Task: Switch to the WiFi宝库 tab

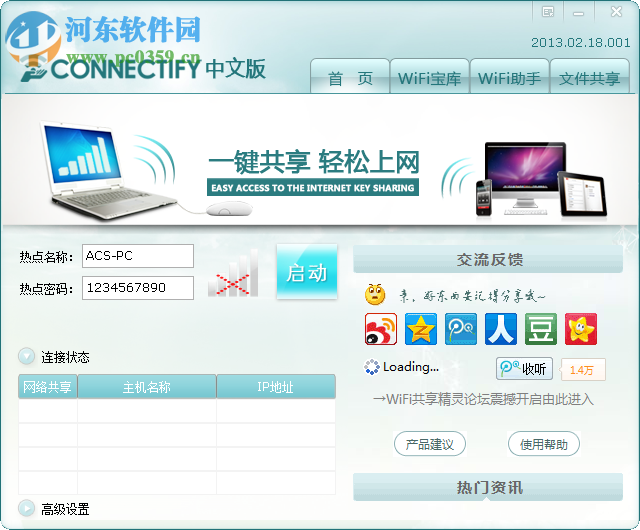Action: (430, 76)
